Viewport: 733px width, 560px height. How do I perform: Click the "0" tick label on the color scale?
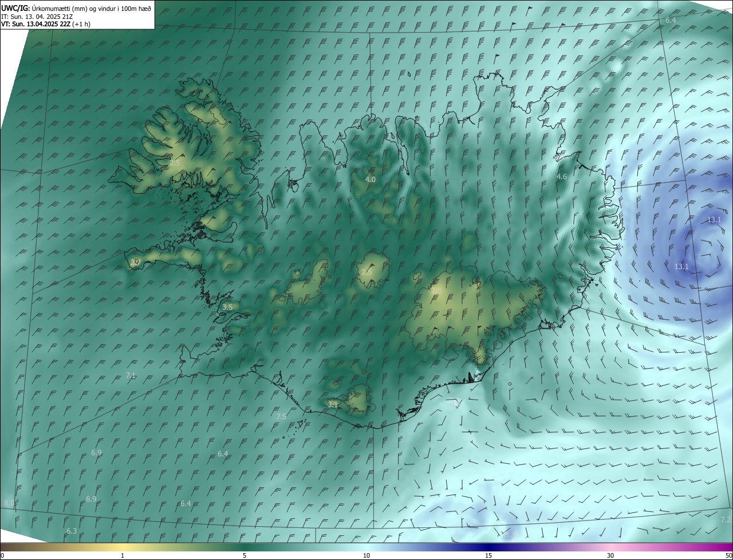click(2, 555)
